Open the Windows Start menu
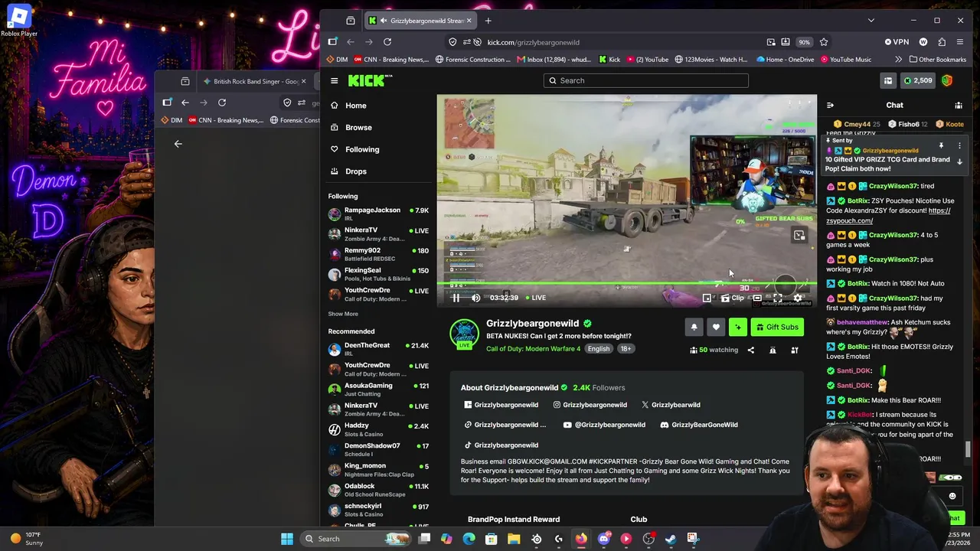The height and width of the screenshot is (551, 980). click(287, 539)
